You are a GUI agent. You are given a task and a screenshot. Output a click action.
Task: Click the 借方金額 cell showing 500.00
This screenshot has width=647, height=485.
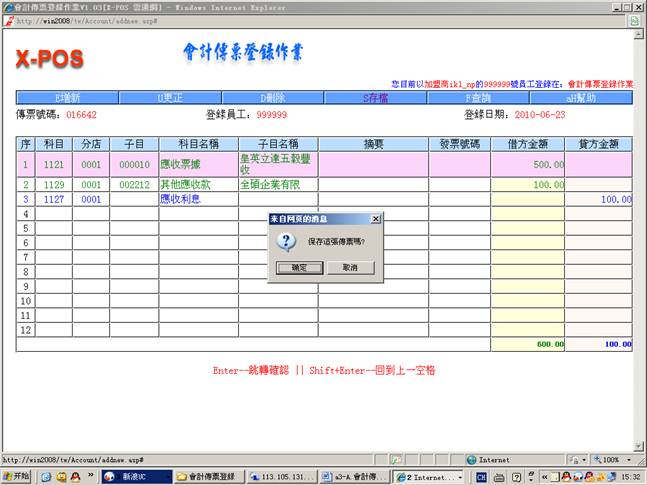(528, 164)
